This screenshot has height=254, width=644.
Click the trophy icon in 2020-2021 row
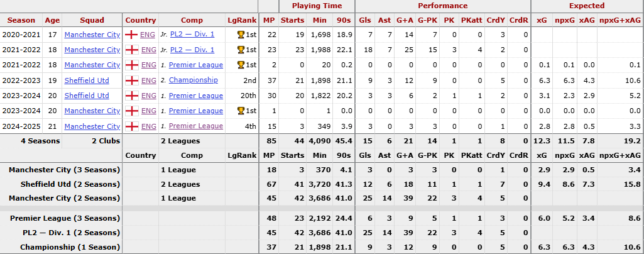pyautogui.click(x=241, y=35)
